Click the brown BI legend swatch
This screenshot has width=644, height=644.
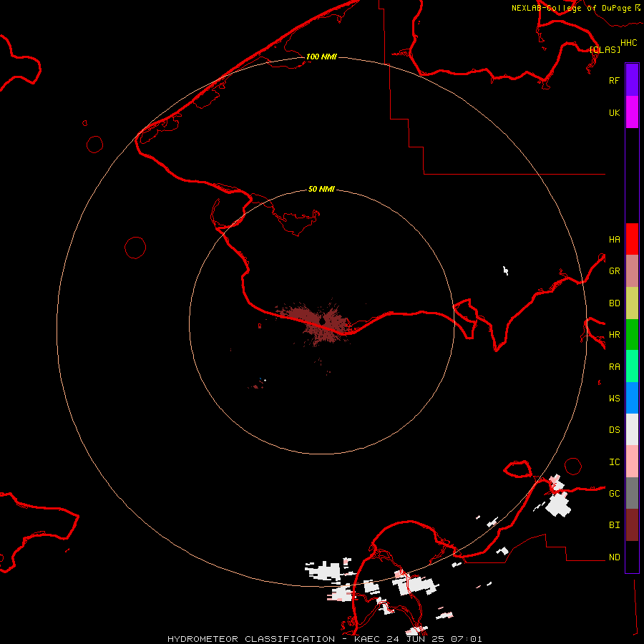632,525
